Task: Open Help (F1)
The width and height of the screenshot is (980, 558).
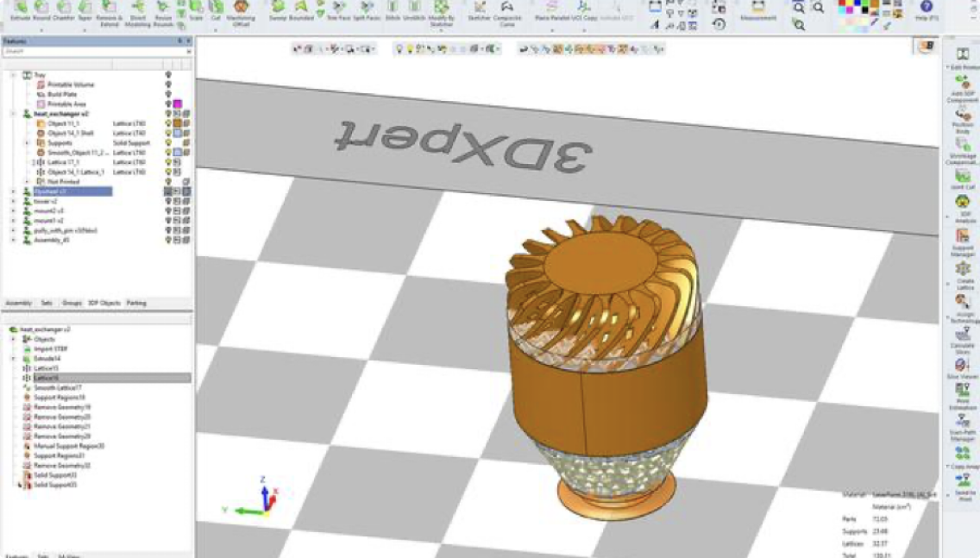Action: tap(927, 10)
